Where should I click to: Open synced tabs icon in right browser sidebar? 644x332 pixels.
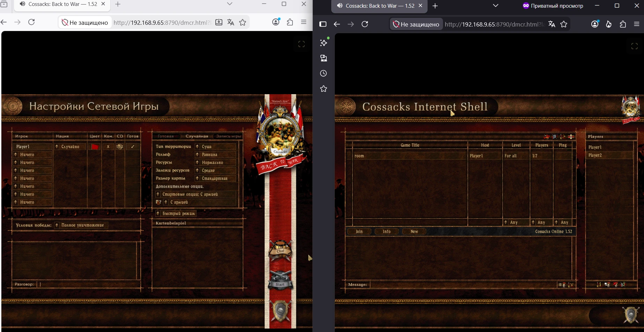(x=324, y=58)
